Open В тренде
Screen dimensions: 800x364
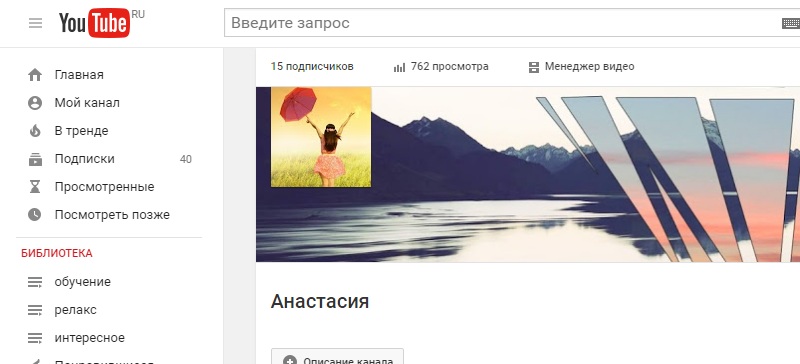pyautogui.click(x=82, y=131)
